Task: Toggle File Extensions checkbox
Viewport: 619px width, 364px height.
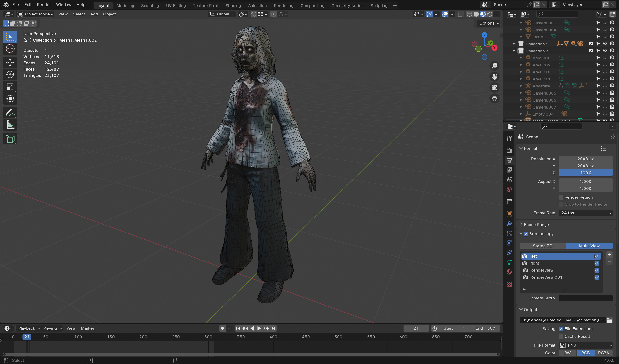Action: [561, 329]
